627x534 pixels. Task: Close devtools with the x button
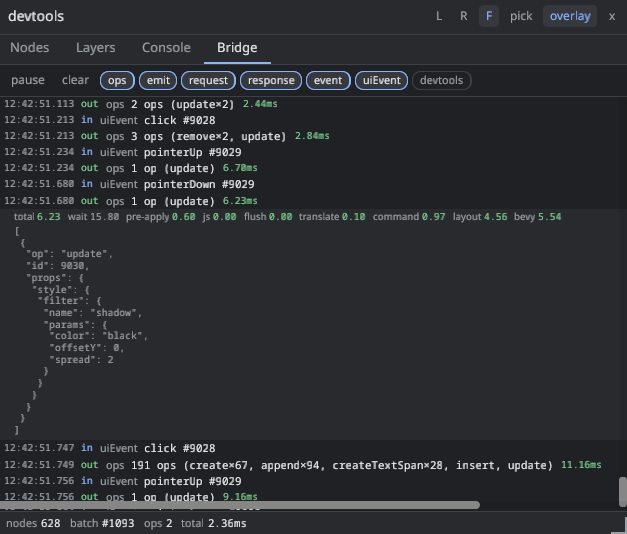point(612,16)
